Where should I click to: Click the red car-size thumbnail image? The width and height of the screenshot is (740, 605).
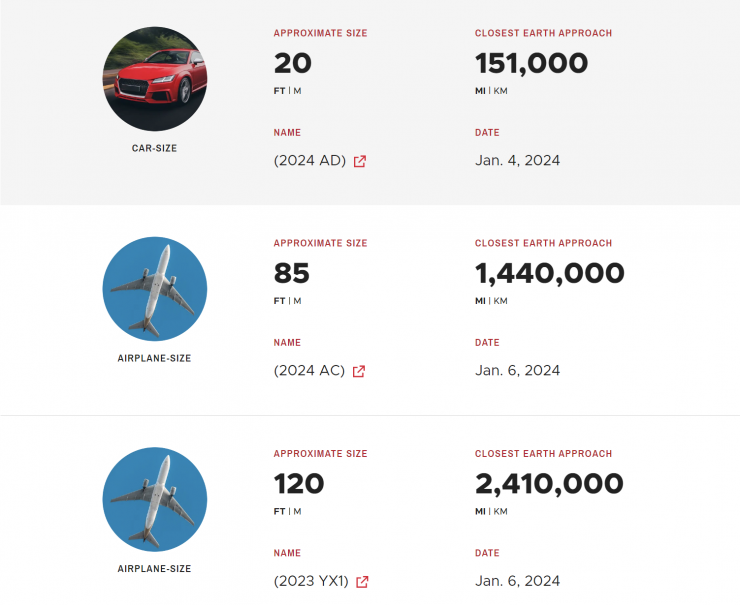(155, 79)
